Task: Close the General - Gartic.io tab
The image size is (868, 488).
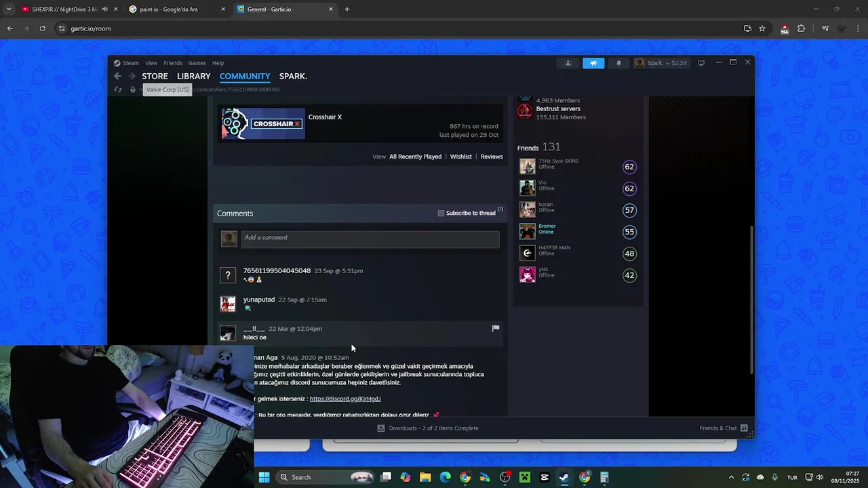Action: (331, 9)
